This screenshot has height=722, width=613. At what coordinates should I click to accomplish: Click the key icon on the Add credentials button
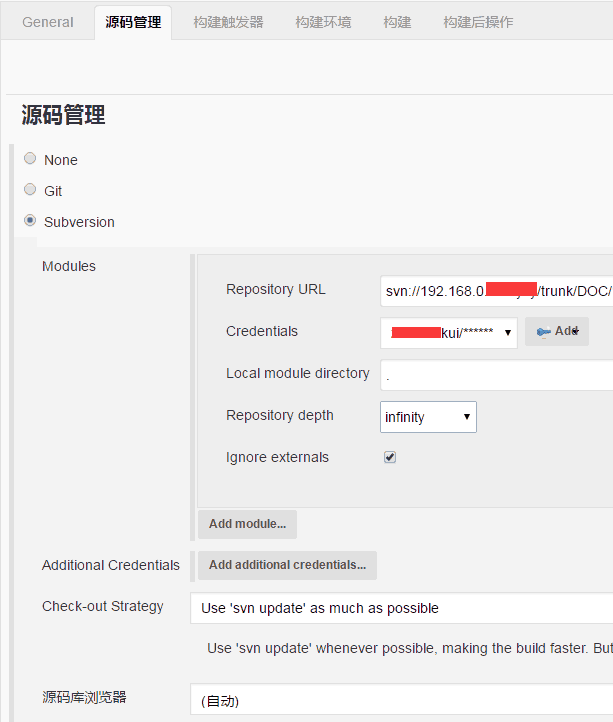pyautogui.click(x=543, y=332)
